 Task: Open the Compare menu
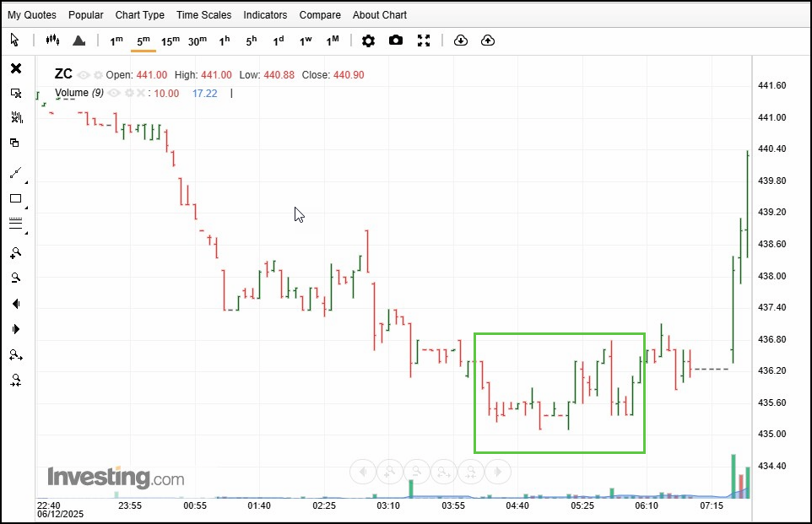[x=320, y=15]
